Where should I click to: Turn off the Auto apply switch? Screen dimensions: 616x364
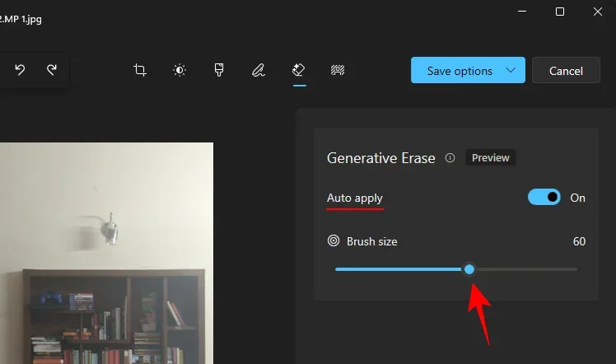[x=544, y=198]
